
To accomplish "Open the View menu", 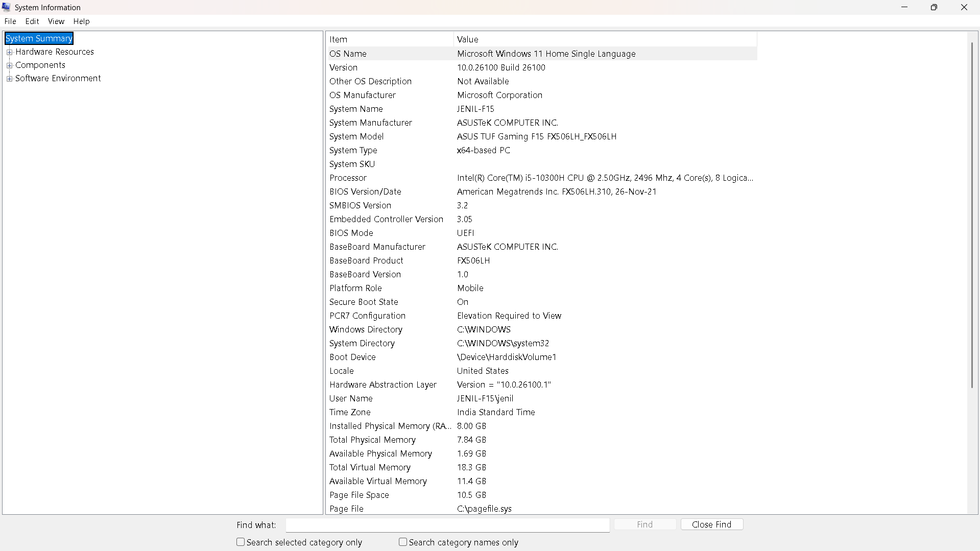I will click(56, 21).
